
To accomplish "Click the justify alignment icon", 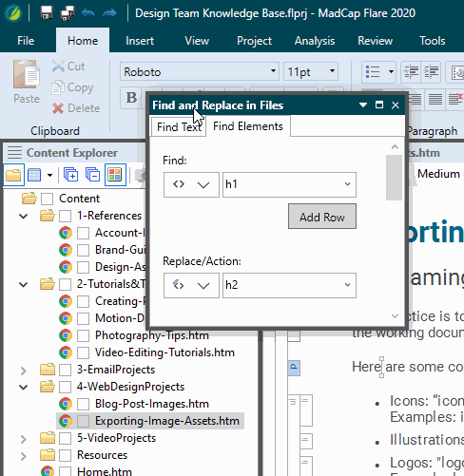I will (435, 100).
